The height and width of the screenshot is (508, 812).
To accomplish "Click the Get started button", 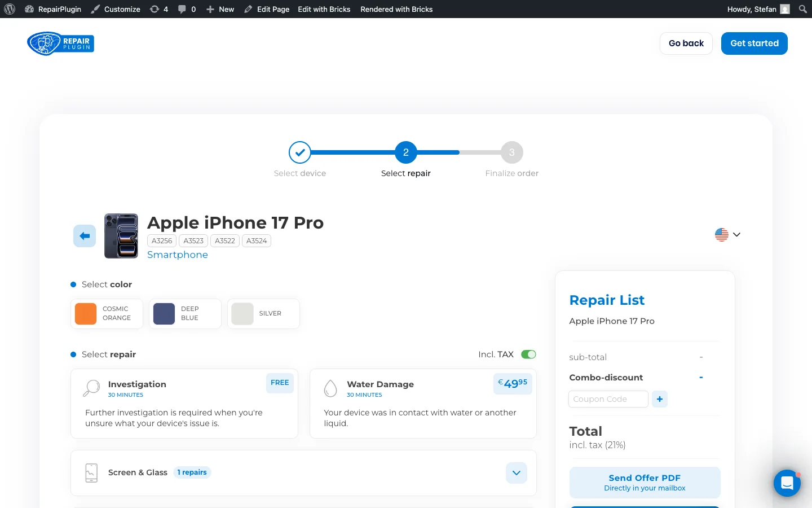I will tap(754, 43).
